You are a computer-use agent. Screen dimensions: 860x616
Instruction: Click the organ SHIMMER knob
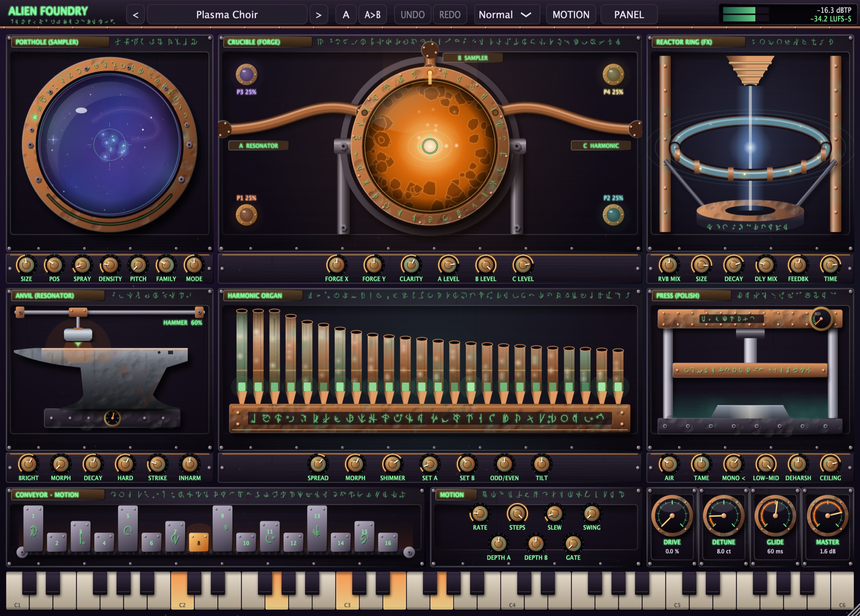392,464
